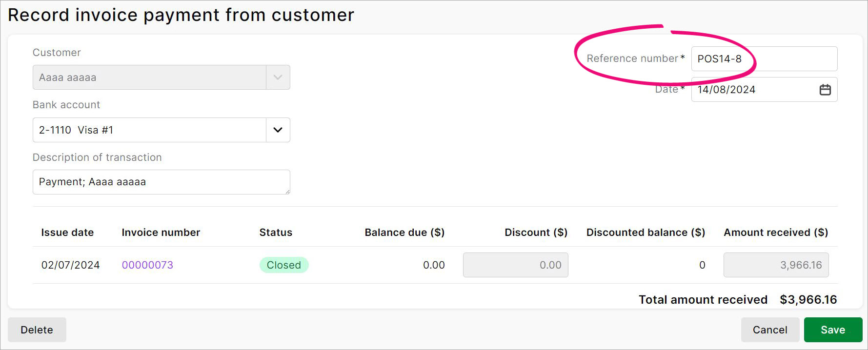The height and width of the screenshot is (350, 868).
Task: Click the Amount received field showing 3,966.16
Action: 776,265
